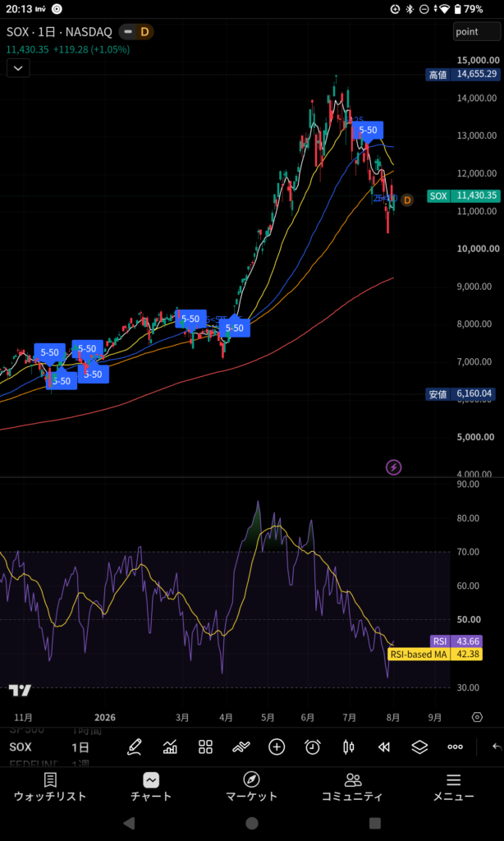The image size is (504, 841).
Task: Open the indicators chart icon
Action: tap(170, 747)
